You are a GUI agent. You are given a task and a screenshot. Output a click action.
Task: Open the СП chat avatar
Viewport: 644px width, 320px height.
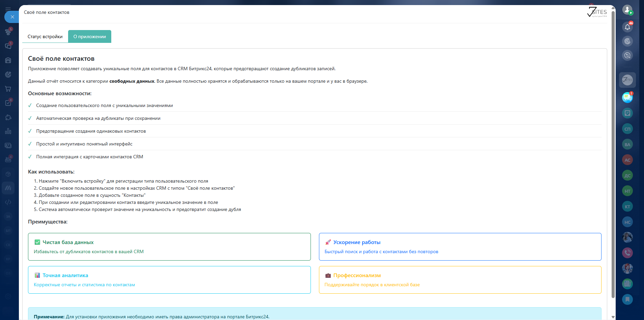[x=627, y=129]
